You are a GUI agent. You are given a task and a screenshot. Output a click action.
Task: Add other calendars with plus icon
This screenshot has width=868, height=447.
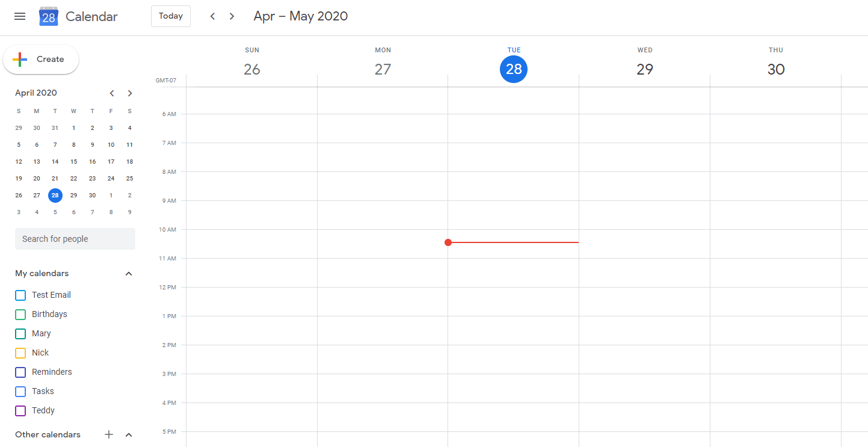(x=109, y=434)
